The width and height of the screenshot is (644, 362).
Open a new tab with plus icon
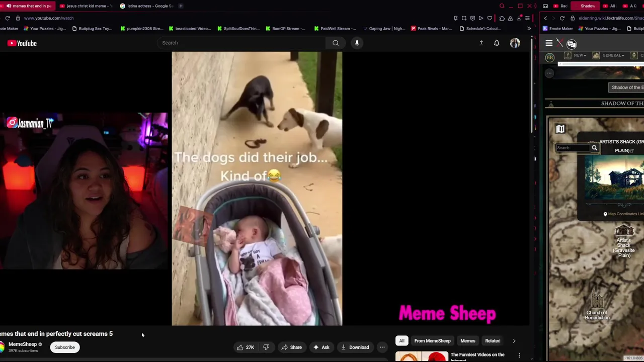(181, 6)
